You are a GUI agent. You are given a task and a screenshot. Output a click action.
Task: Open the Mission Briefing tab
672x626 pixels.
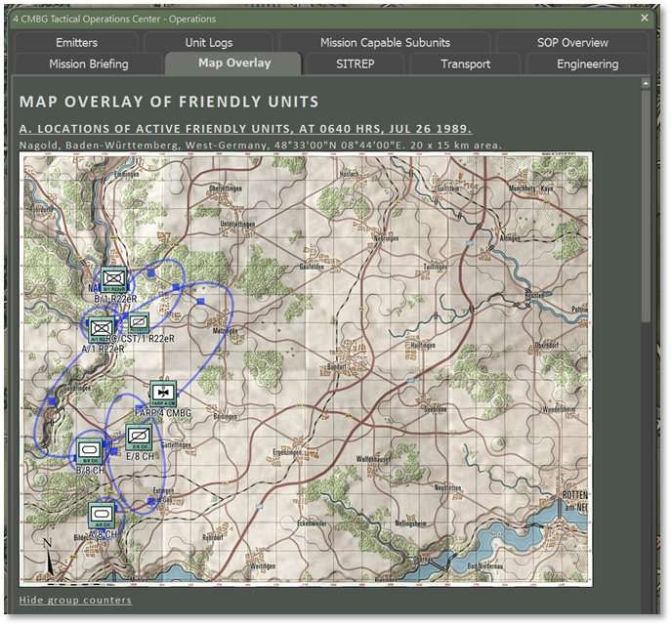coord(89,64)
